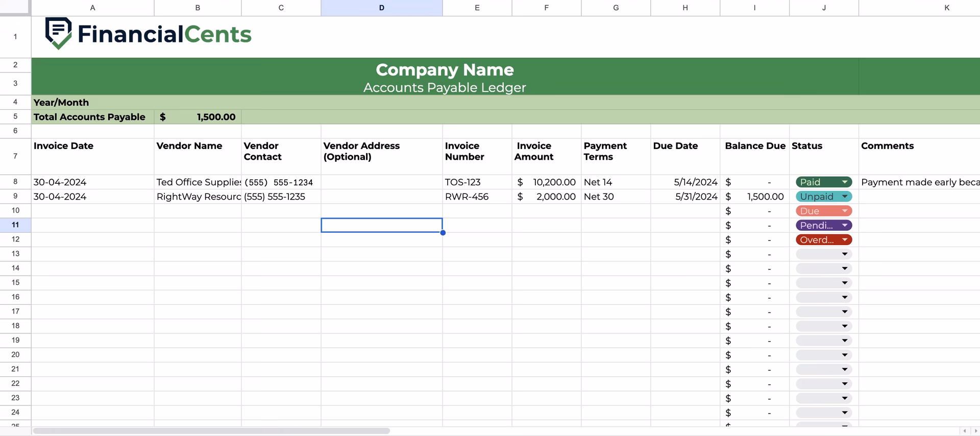The width and height of the screenshot is (980, 436).
Task: Select the Net 30 payment terms cell
Action: [616, 197]
